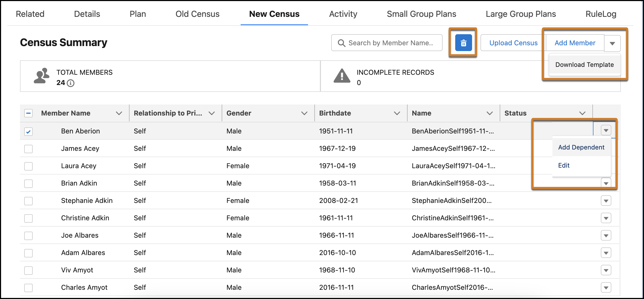Open Charles Amyot row action dropdown
Image resolution: width=644 pixels, height=299 pixels.
pyautogui.click(x=606, y=288)
